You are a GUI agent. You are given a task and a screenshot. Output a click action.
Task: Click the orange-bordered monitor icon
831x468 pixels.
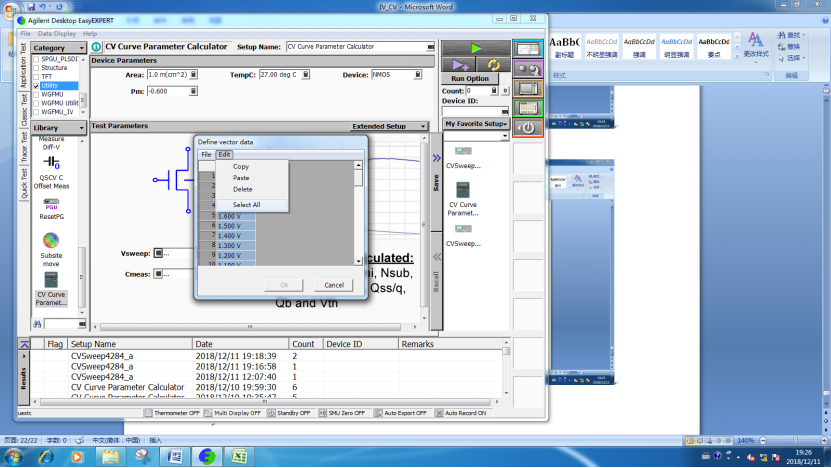click(528, 89)
